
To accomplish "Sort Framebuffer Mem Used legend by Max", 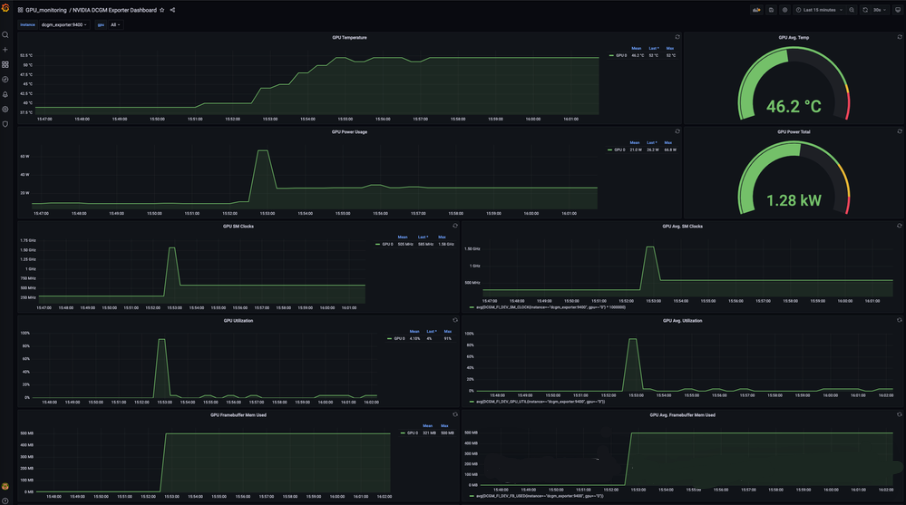I will pos(444,426).
